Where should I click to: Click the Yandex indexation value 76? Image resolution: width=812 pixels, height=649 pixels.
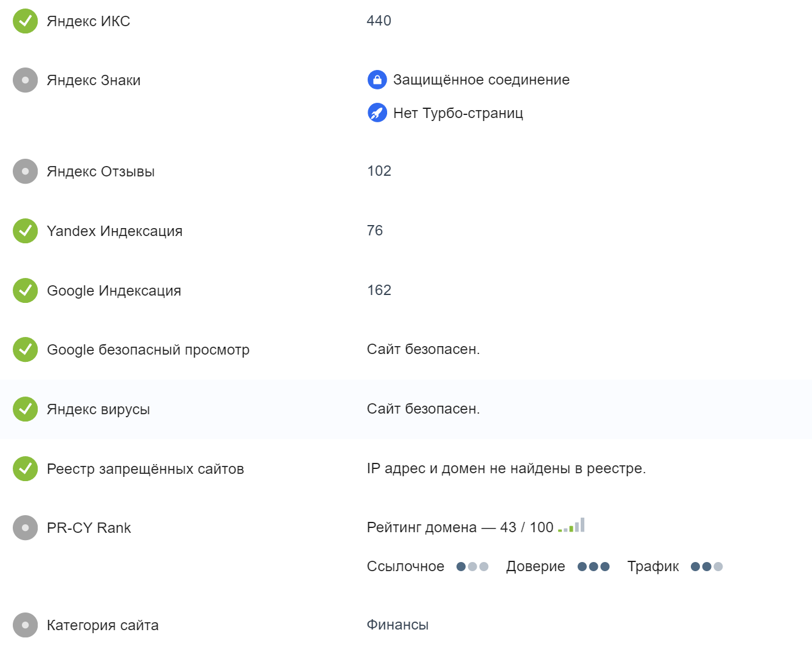point(375,231)
